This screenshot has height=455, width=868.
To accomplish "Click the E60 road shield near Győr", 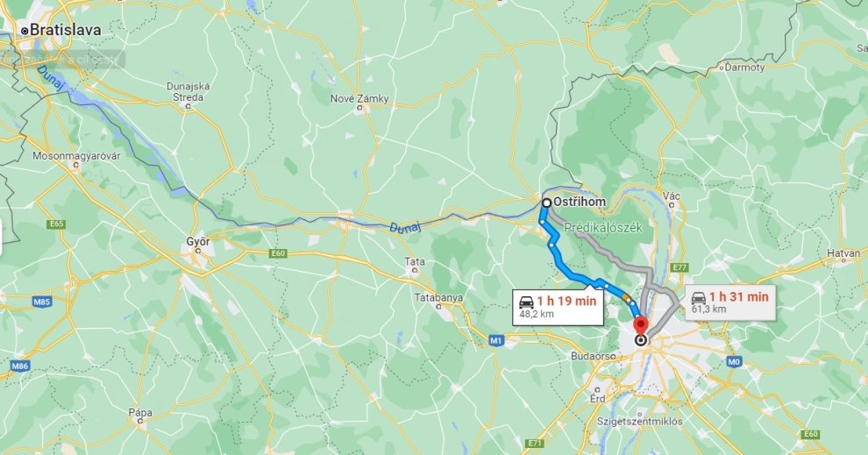I will (278, 253).
